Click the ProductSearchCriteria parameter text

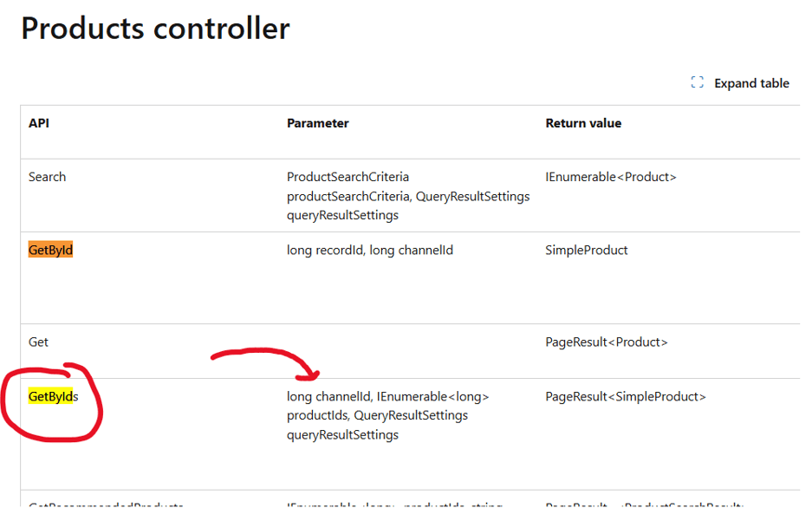pyautogui.click(x=348, y=177)
